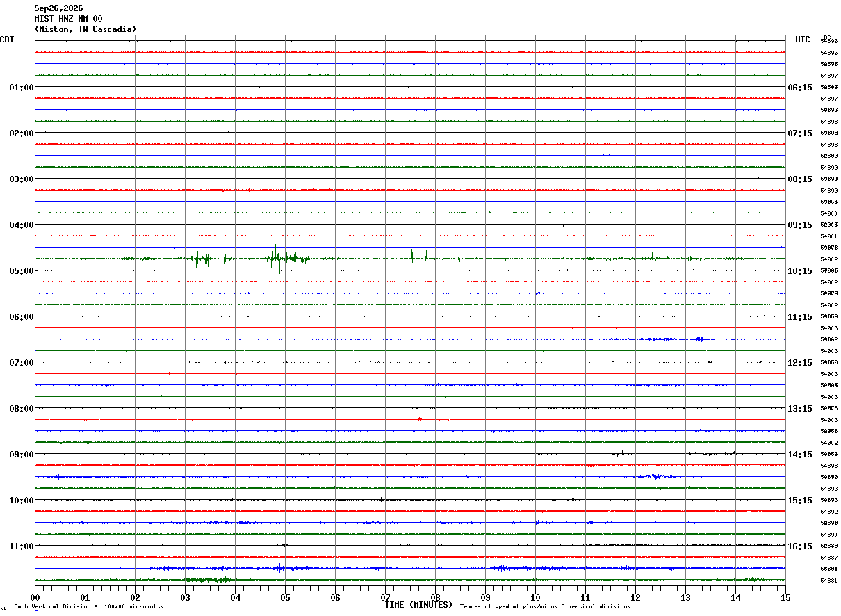Click the green signal burst near minute 3
This screenshot has height=616, width=841.
point(202,260)
